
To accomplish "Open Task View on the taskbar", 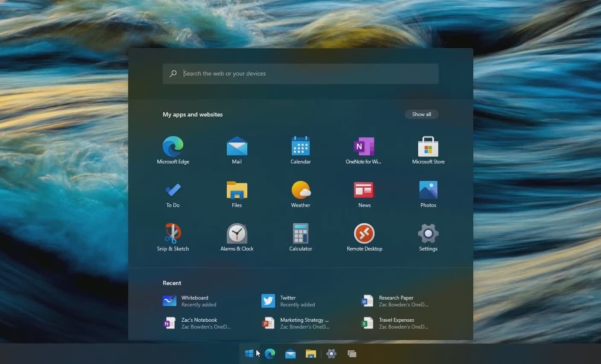I will (x=352, y=354).
